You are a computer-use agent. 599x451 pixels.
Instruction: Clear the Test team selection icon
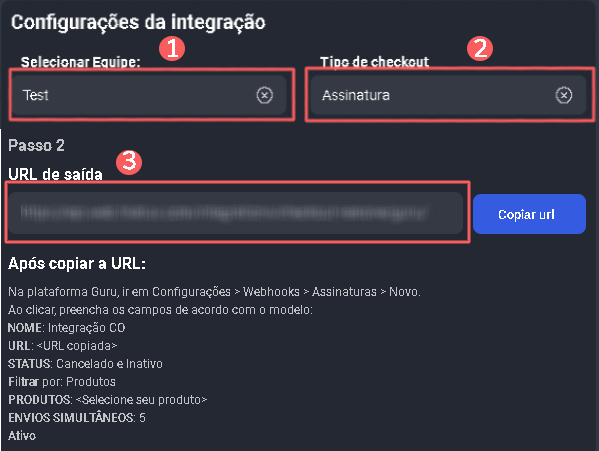264,95
